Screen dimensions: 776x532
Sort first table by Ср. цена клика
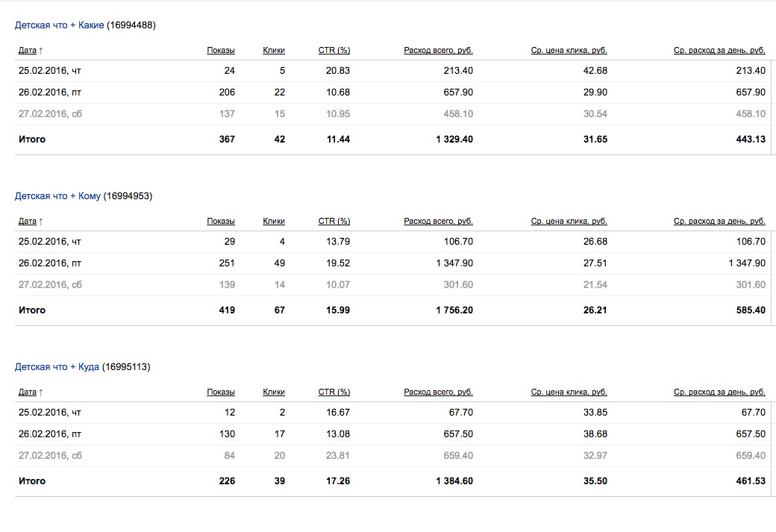click(x=569, y=50)
